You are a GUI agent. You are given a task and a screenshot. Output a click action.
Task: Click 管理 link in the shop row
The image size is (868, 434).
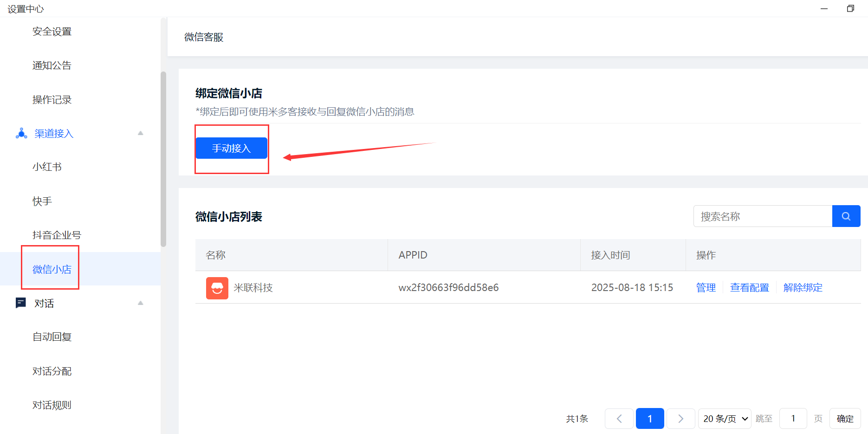click(x=706, y=288)
